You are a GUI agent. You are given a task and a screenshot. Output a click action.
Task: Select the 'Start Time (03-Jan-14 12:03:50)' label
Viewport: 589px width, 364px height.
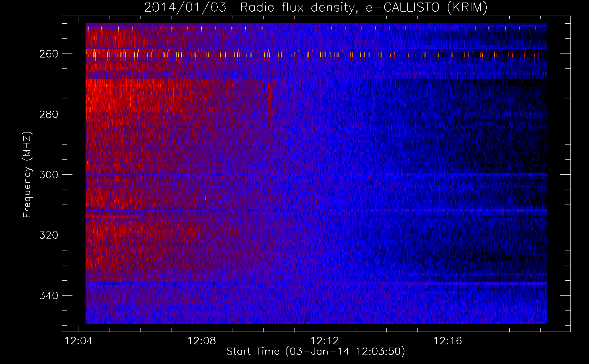coord(316,352)
